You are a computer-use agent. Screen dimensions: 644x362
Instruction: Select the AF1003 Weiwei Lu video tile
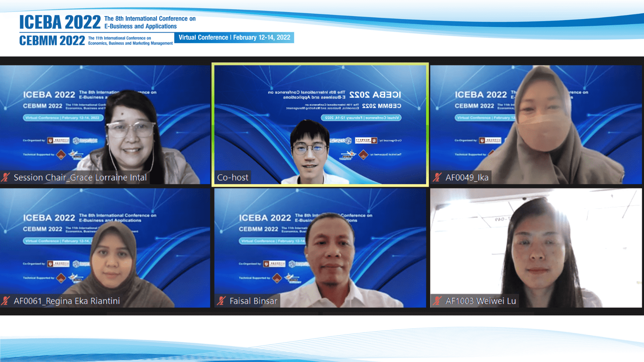point(536,248)
